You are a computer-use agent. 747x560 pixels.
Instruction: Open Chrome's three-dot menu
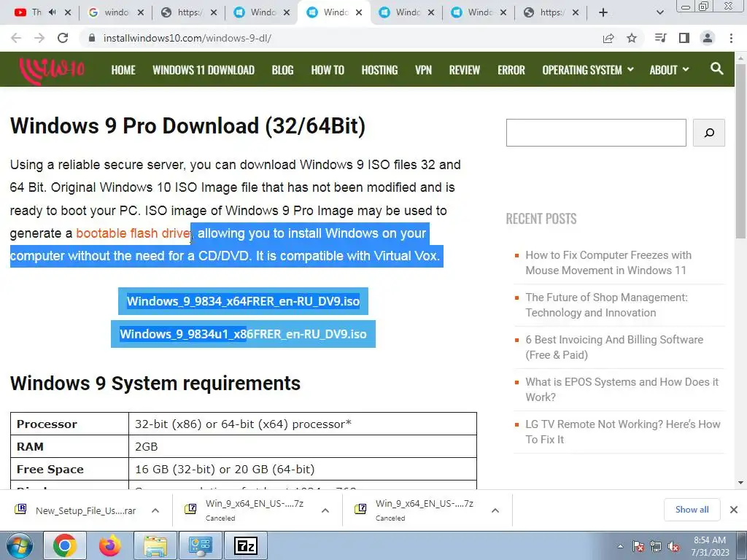pos(731,38)
